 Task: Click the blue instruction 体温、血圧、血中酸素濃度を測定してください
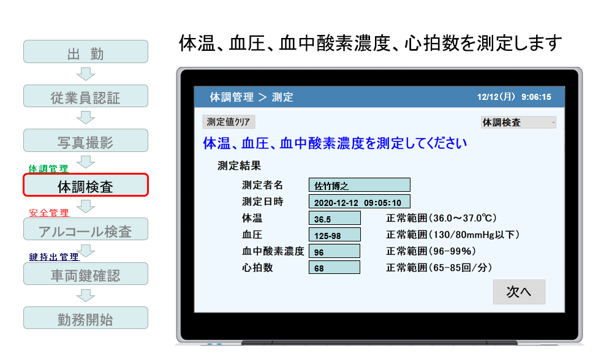pos(335,143)
